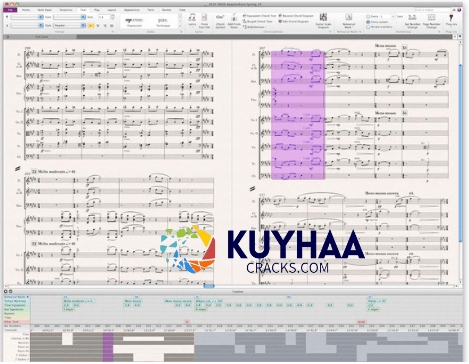Open the Font dropdown
The height and width of the screenshot is (364, 469).
(69, 17)
